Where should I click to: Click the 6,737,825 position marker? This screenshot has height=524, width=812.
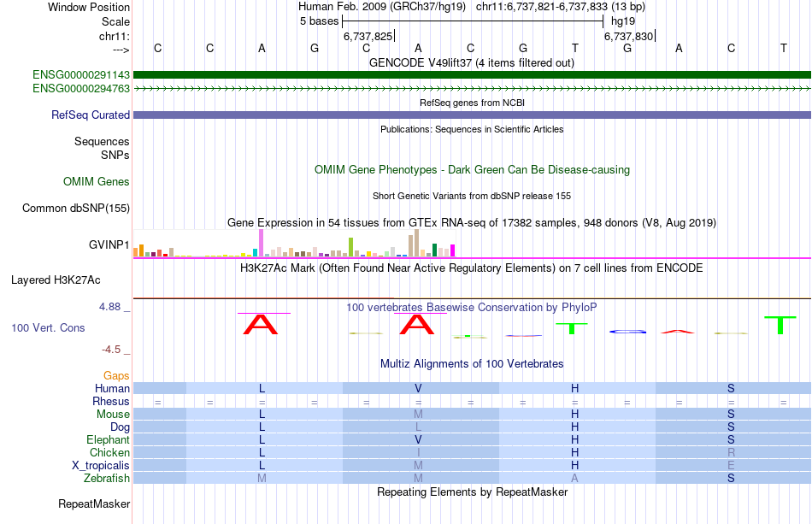coord(368,36)
